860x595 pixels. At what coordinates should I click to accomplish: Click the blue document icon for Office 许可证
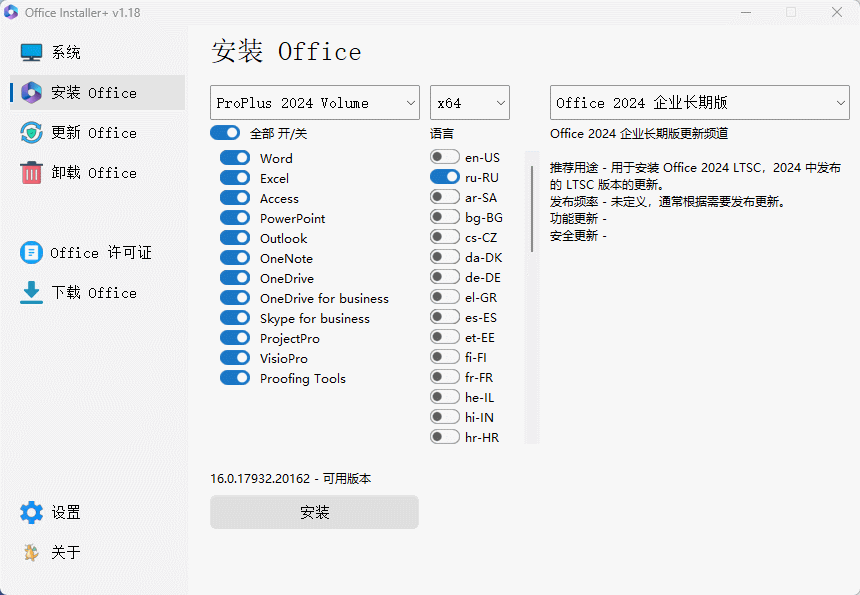(x=31, y=253)
